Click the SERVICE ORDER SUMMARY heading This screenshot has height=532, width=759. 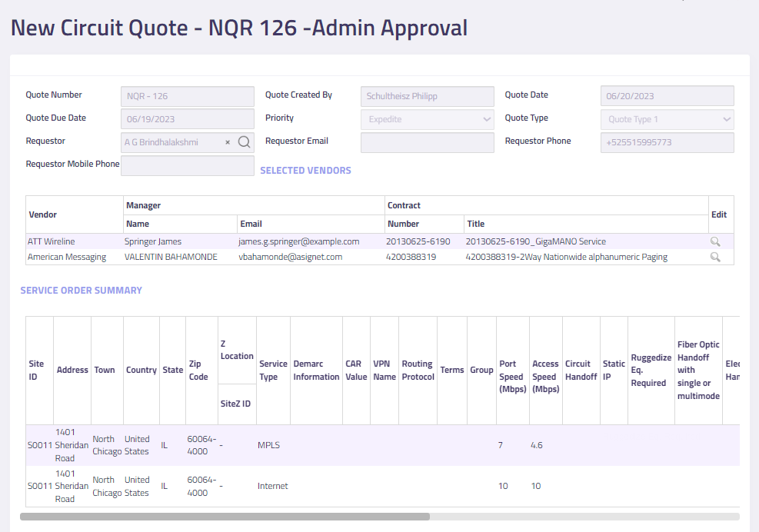tap(82, 291)
